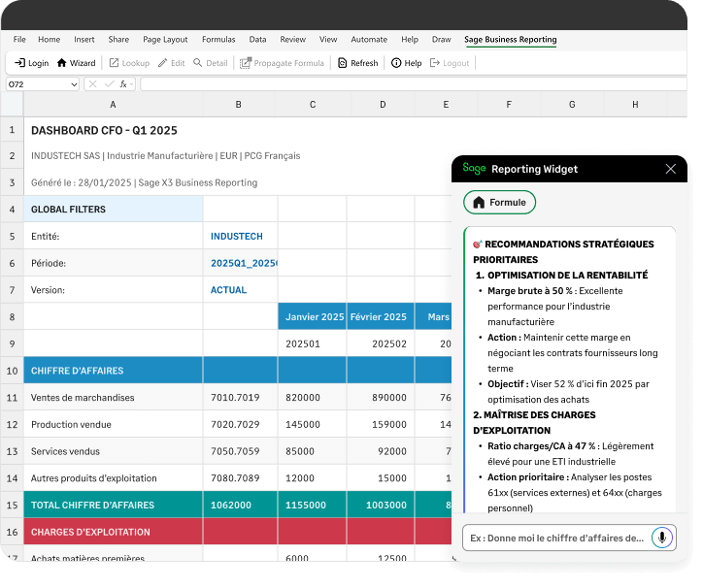Image resolution: width=703 pixels, height=588 pixels.
Task: Switch to the Draw tab
Action: [441, 40]
